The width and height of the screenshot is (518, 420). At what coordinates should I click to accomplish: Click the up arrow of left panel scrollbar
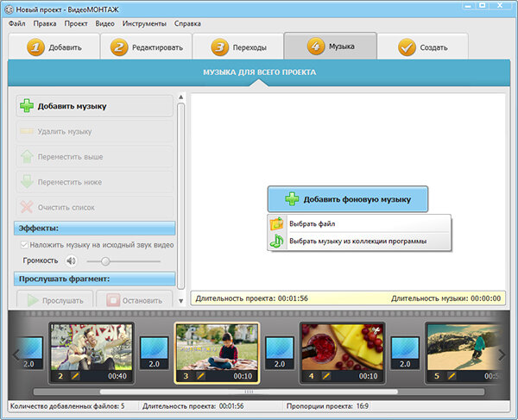180,97
